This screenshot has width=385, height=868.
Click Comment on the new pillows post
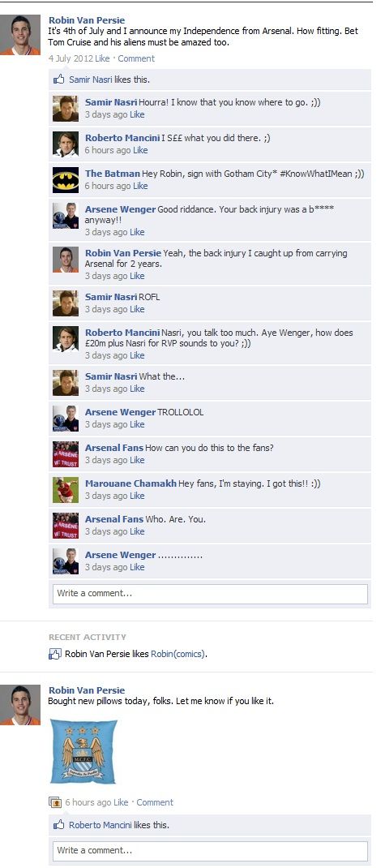tap(155, 802)
